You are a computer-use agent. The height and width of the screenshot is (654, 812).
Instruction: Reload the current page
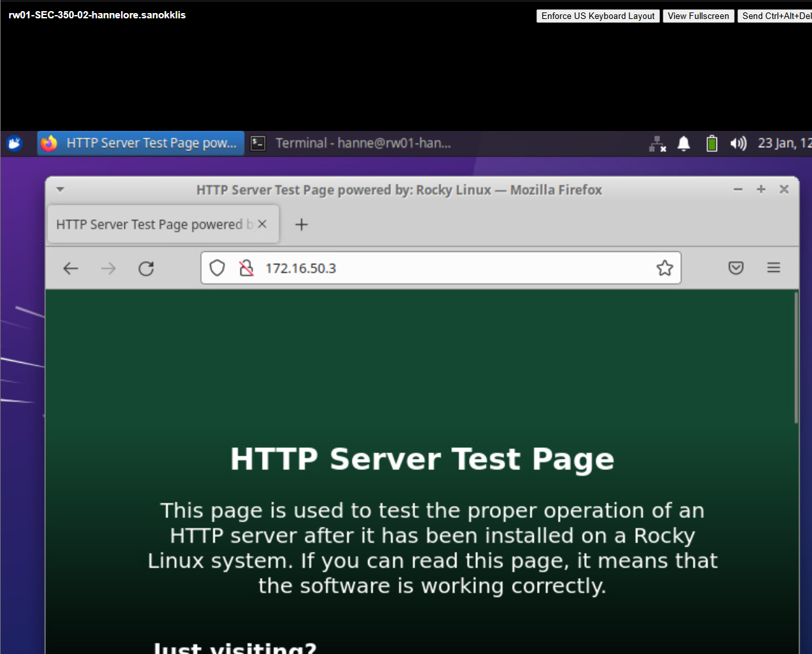click(146, 268)
